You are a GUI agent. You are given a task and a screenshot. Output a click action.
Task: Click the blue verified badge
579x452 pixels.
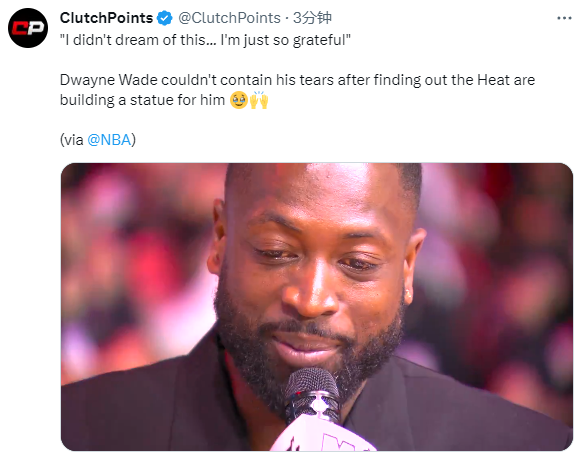pyautogui.click(x=165, y=18)
